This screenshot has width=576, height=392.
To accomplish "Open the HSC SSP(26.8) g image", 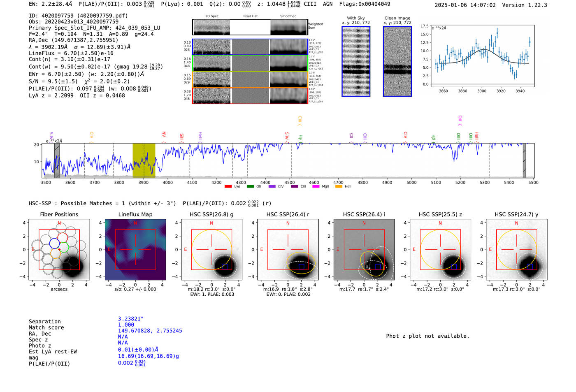I will 211,250.
